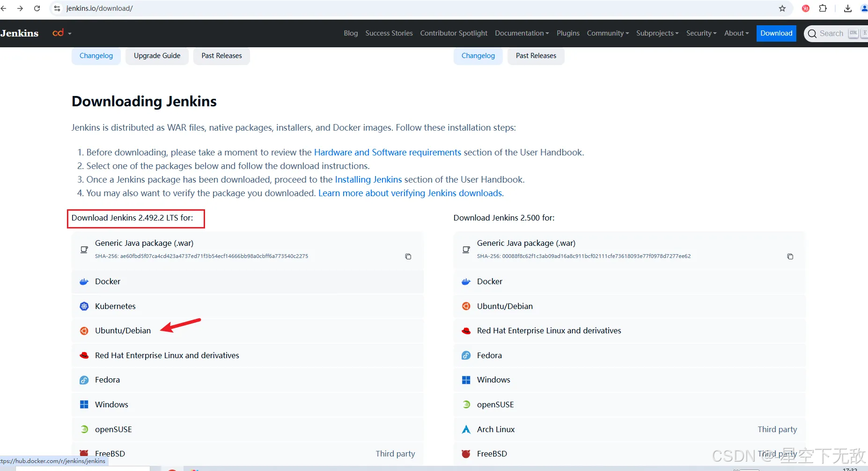Click Docker whale icon in LTS list
Image resolution: width=868 pixels, height=471 pixels.
[x=84, y=281]
